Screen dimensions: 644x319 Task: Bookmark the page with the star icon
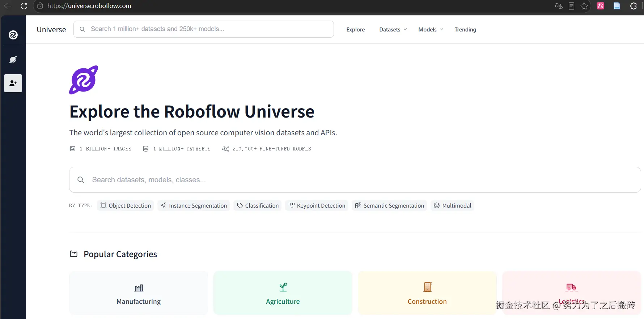click(584, 6)
